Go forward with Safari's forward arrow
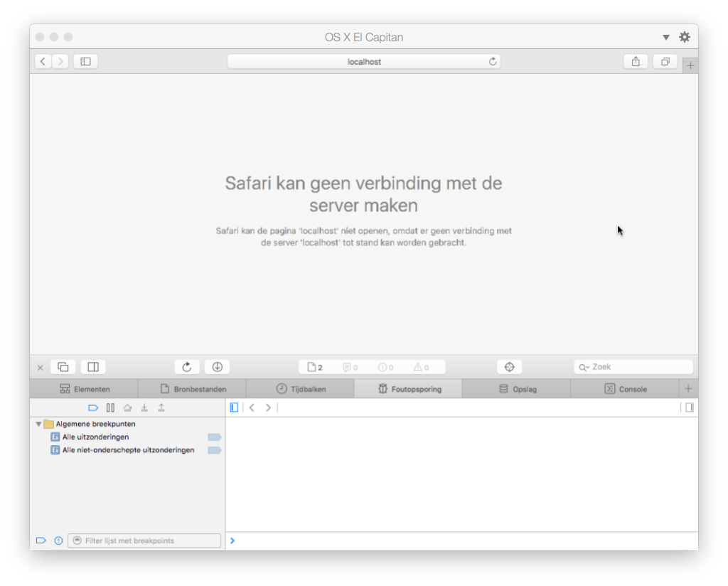The width and height of the screenshot is (728, 586). tap(60, 61)
